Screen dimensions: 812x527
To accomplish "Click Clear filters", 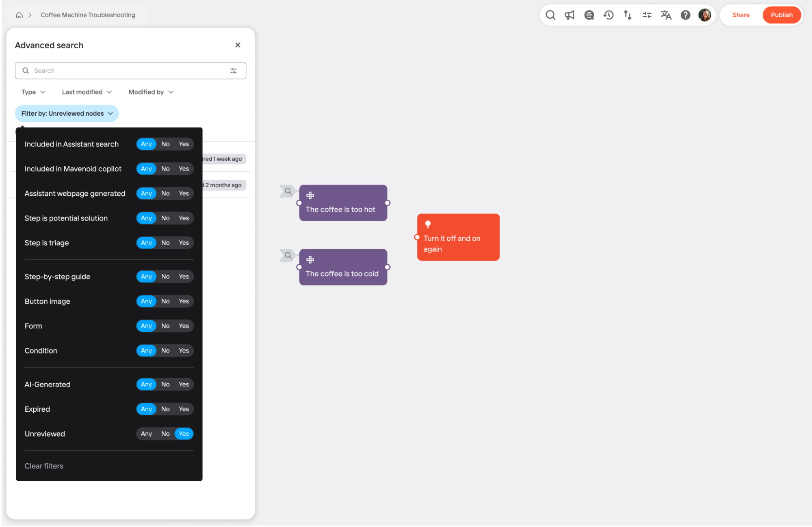I will (x=44, y=466).
